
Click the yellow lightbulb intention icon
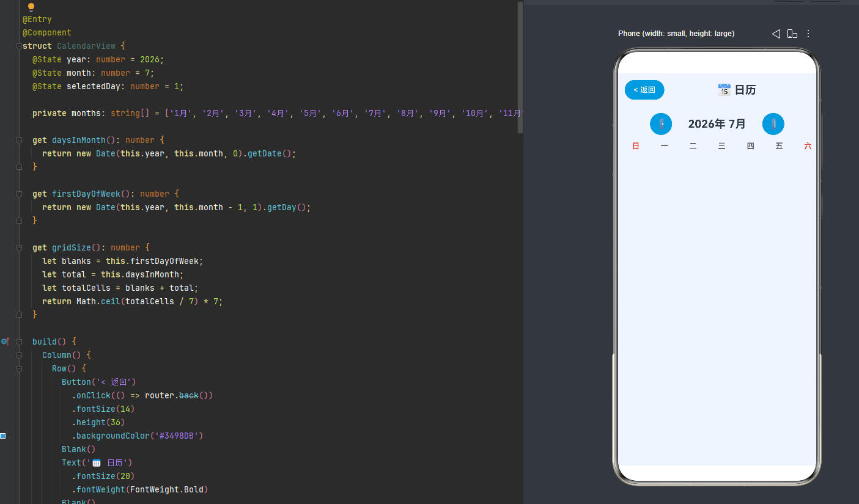point(31,7)
